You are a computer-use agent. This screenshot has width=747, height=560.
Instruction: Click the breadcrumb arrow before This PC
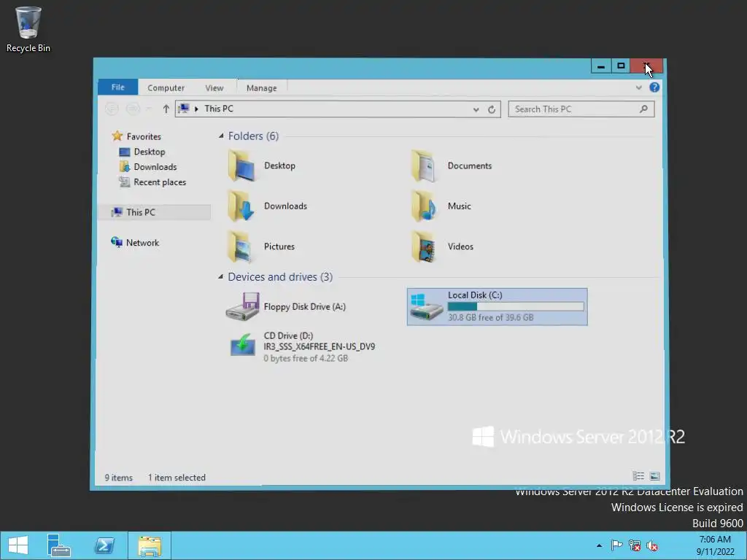pyautogui.click(x=196, y=109)
